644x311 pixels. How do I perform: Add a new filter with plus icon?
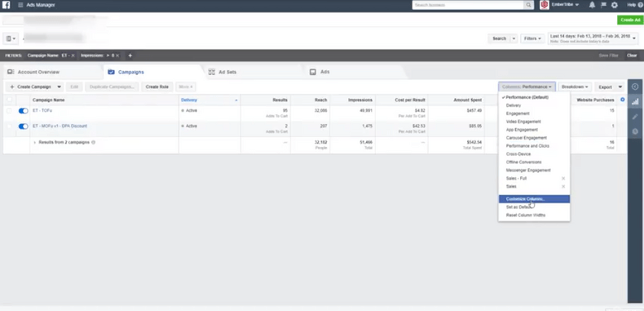(130, 56)
